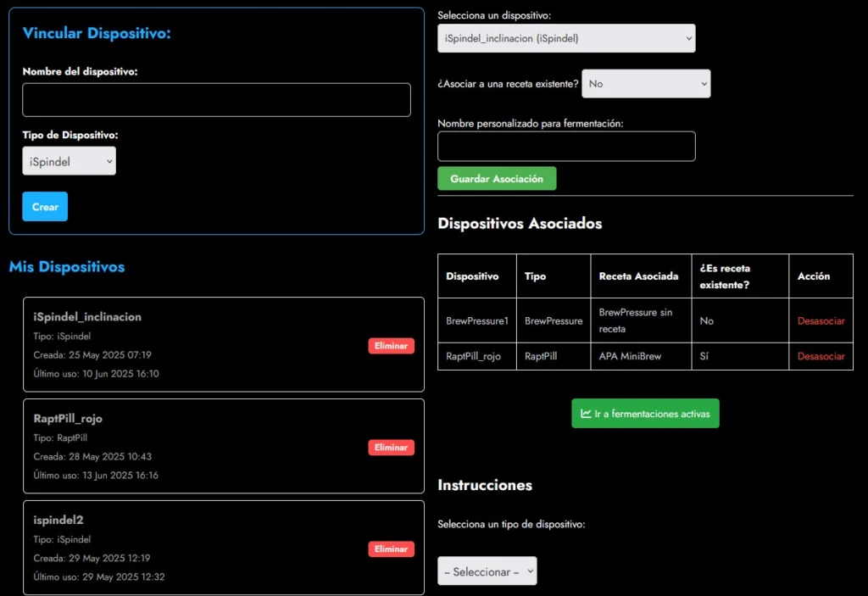Click Desasociar for BrewPressure1 row
Screen dimensions: 868x596
coord(821,321)
